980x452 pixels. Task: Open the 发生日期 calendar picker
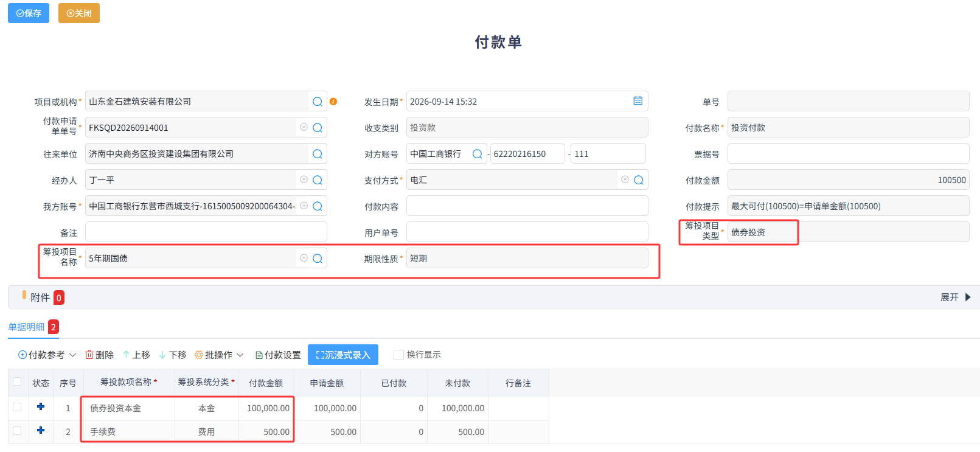(638, 101)
